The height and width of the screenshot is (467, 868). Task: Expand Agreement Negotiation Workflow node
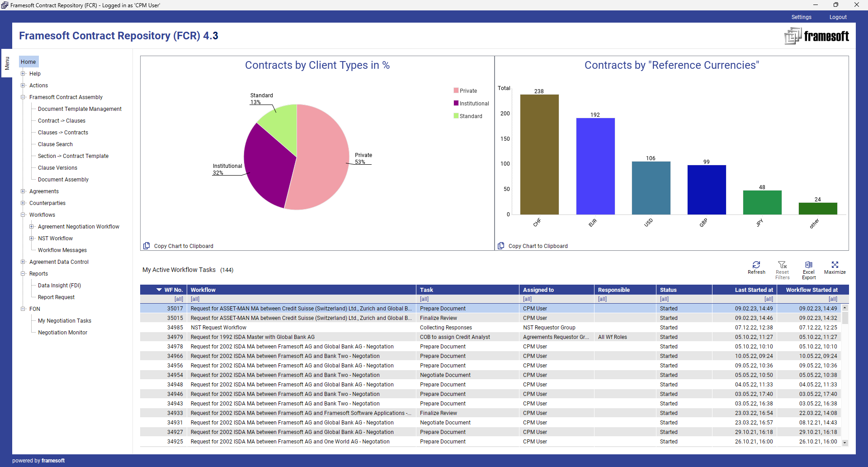coord(32,226)
